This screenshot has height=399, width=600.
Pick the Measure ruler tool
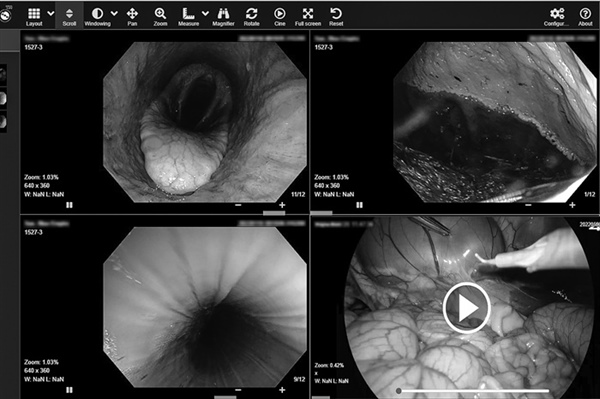click(188, 17)
